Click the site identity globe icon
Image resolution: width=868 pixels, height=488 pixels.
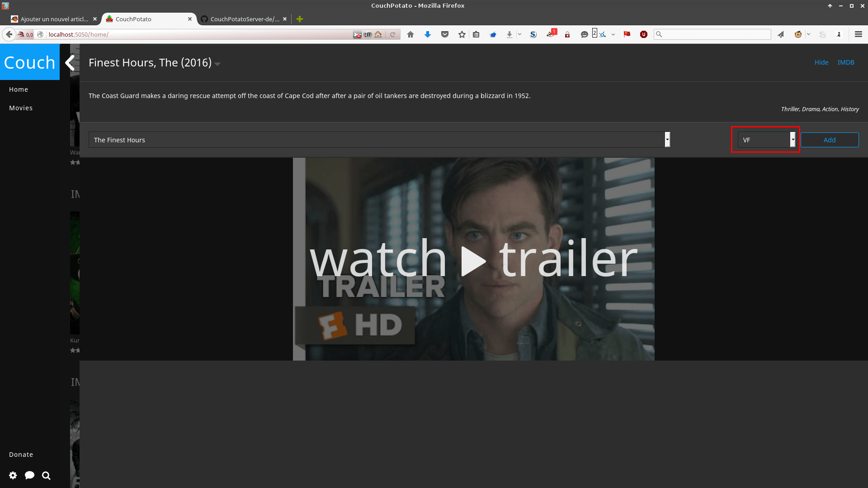coord(40,34)
